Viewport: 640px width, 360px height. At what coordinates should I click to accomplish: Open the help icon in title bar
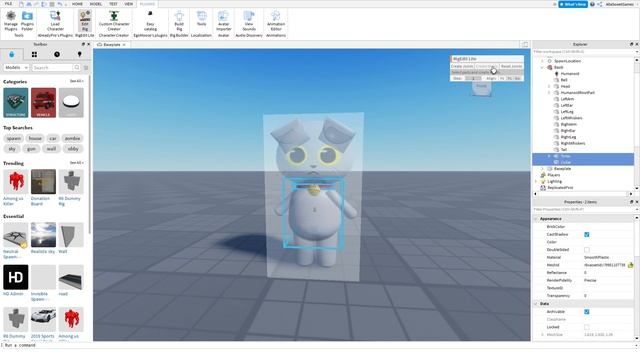click(592, 4)
